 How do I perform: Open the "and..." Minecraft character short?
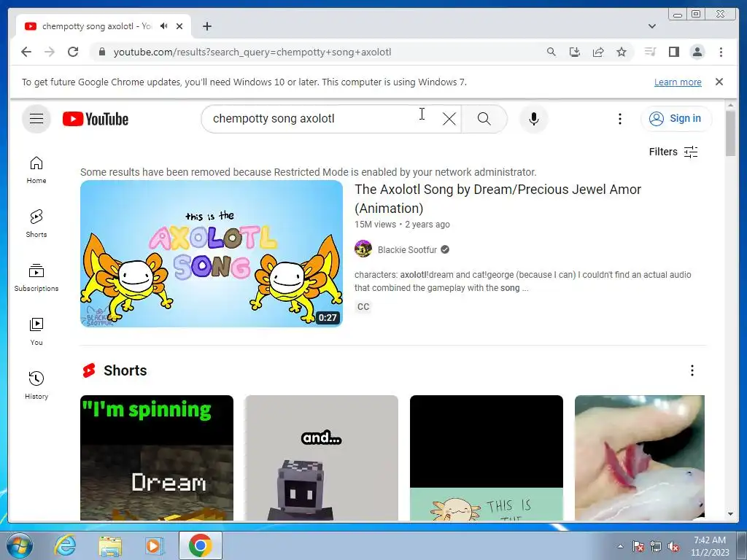[x=322, y=458]
